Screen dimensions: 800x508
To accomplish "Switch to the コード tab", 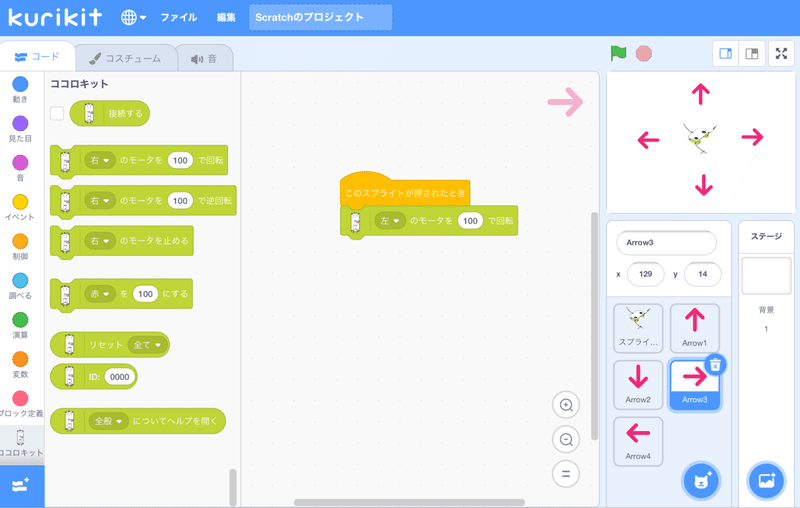I will tap(37, 57).
